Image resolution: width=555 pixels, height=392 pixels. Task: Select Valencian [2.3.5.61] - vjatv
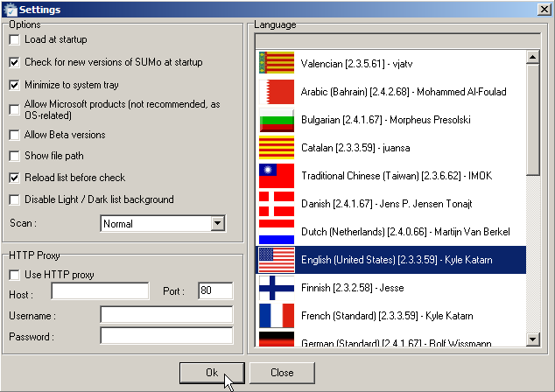(390, 64)
